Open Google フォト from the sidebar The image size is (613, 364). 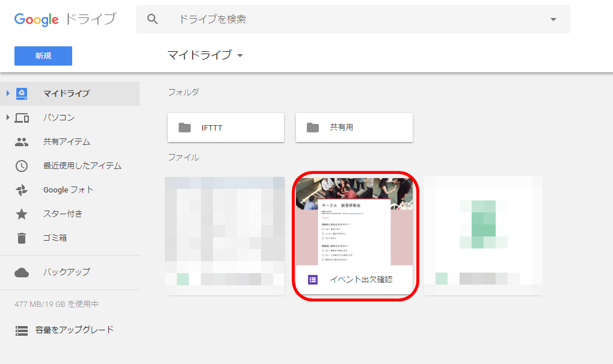(54, 190)
